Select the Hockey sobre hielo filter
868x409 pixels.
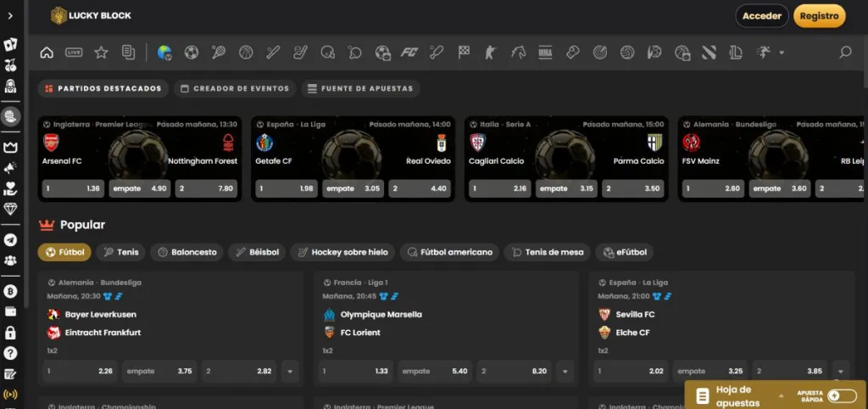[x=342, y=252]
